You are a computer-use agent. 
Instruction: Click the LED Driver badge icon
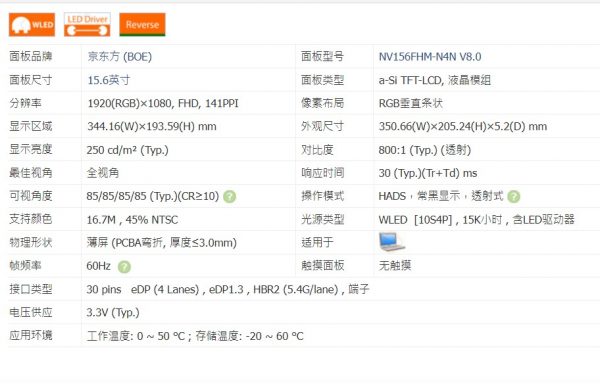(87, 24)
